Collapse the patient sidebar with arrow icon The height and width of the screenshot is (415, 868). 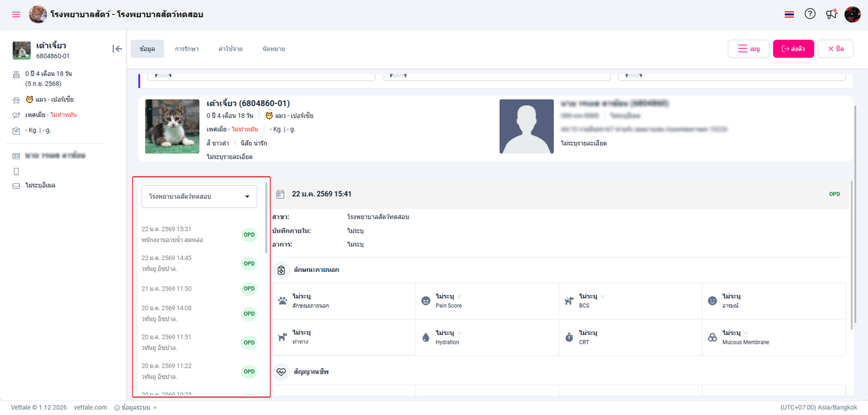click(x=117, y=49)
